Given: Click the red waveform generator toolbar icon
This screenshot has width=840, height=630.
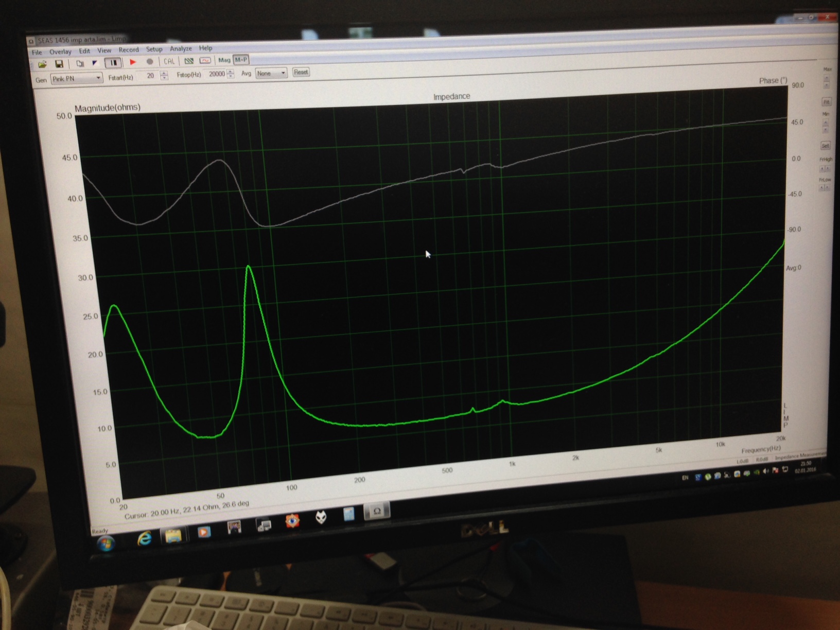Looking at the screenshot, I should point(205,60).
